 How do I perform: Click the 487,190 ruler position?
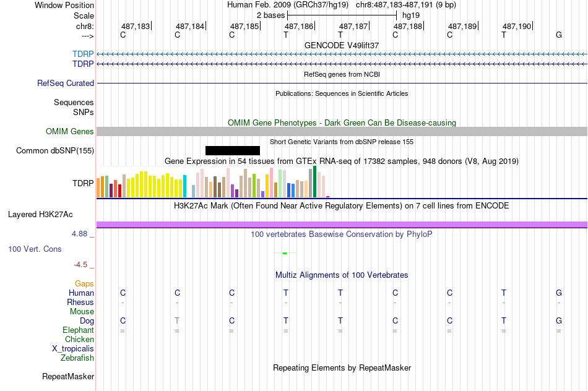517,26
